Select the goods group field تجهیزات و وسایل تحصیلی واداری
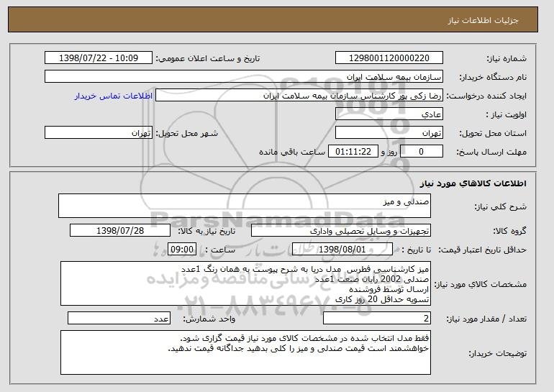 (x=341, y=231)
